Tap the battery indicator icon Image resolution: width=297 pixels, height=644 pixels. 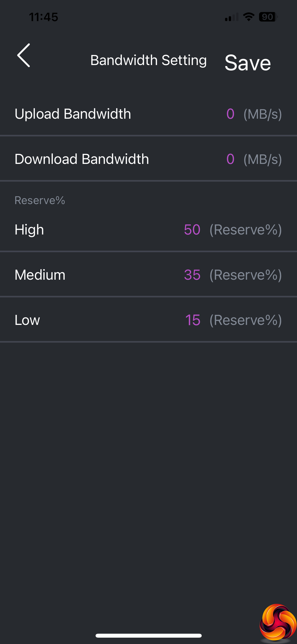pos(268,17)
